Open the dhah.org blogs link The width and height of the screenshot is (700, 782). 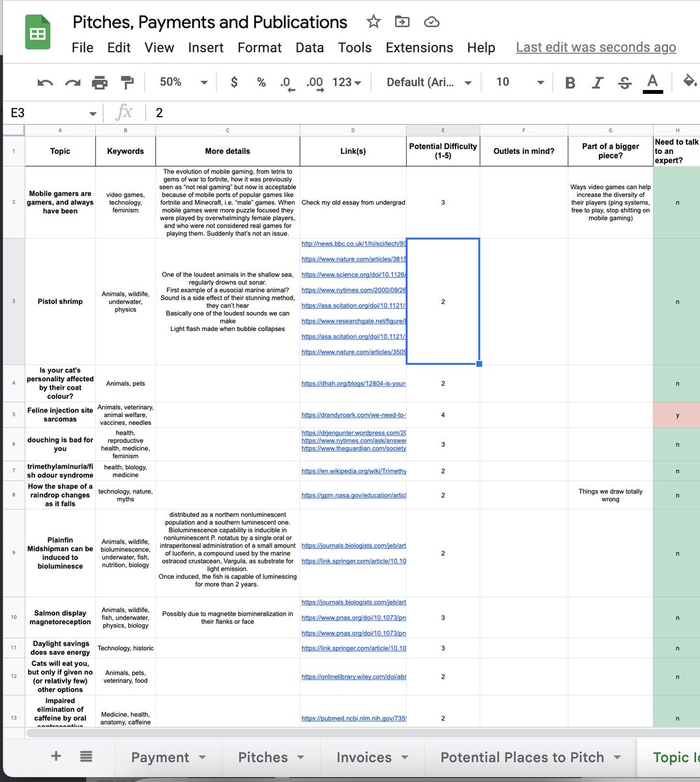tap(354, 384)
